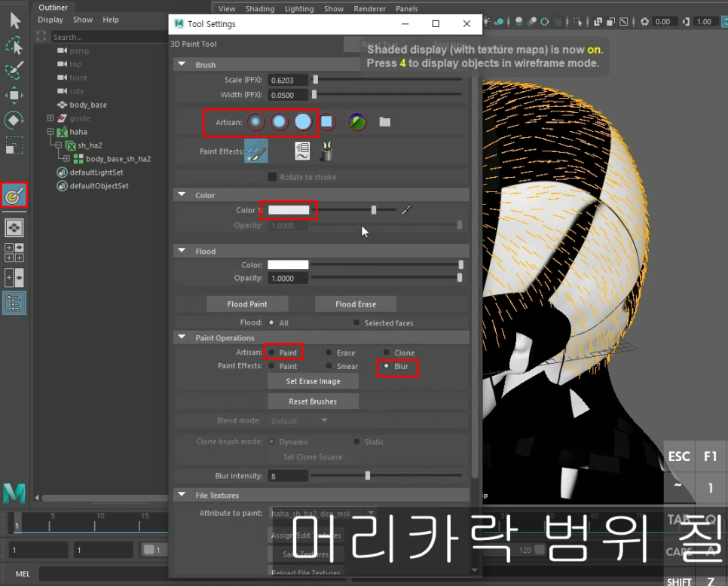
Task: Open Outliner Display menu
Action: [x=50, y=20]
